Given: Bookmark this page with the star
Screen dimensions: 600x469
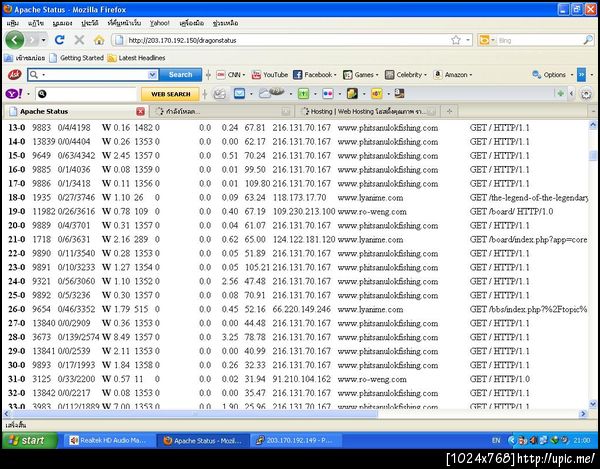Looking at the screenshot, I should 456,40.
